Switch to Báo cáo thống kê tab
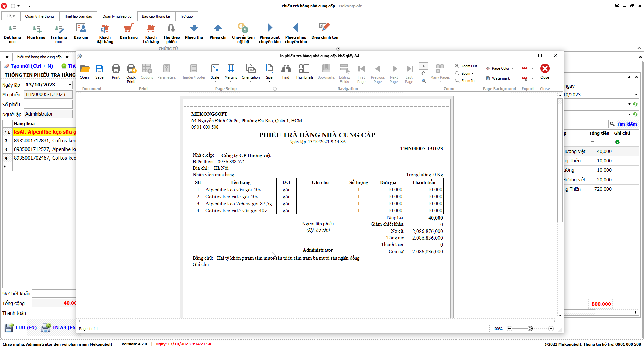644x348 pixels. pyautogui.click(x=156, y=16)
